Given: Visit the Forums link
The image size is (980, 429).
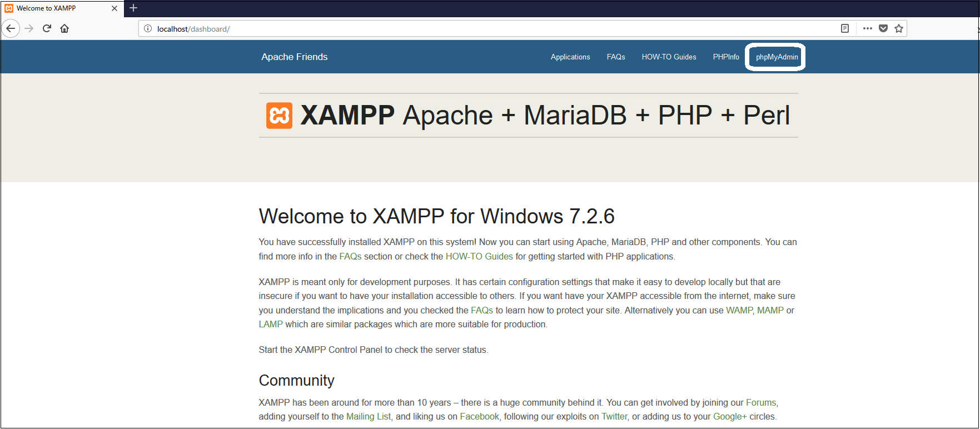Looking at the screenshot, I should click(761, 402).
